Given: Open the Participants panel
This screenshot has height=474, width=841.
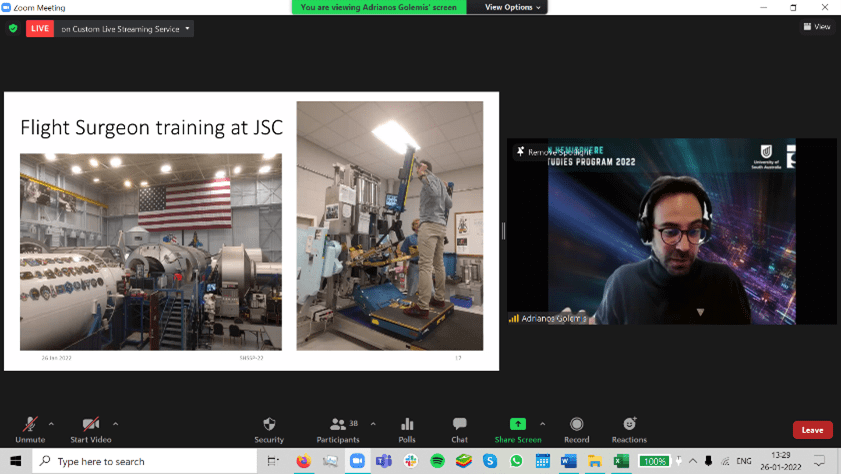Looking at the screenshot, I should (x=338, y=428).
